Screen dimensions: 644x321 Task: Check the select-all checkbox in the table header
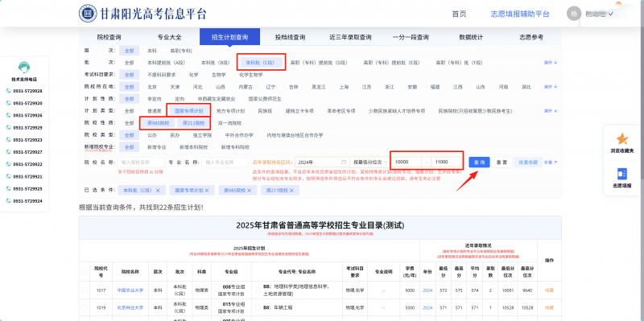[x=85, y=272]
